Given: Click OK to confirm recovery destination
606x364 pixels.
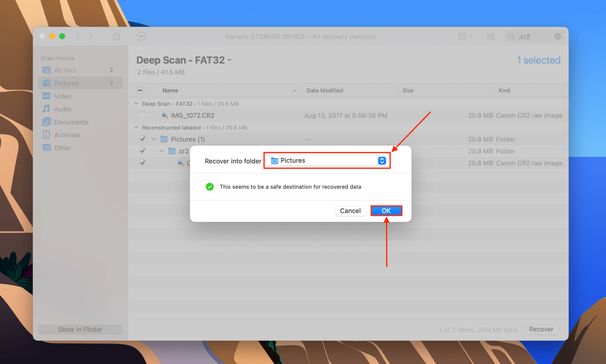Looking at the screenshot, I should pos(386,211).
